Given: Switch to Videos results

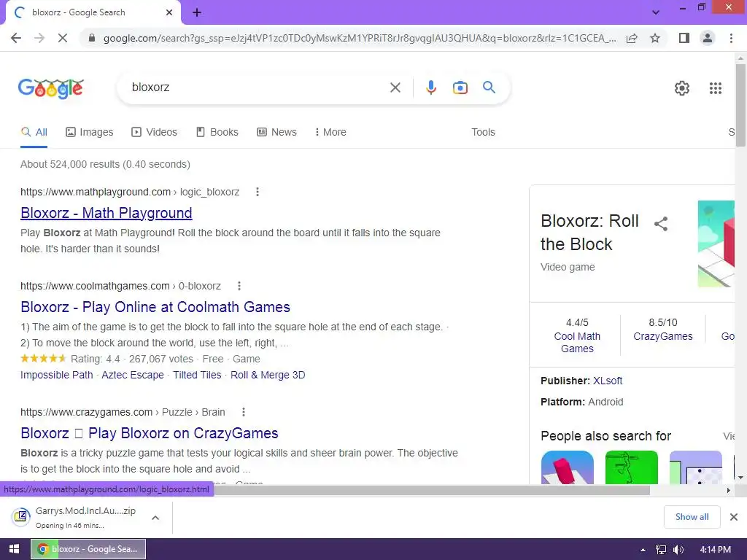Looking at the screenshot, I should click(x=154, y=132).
